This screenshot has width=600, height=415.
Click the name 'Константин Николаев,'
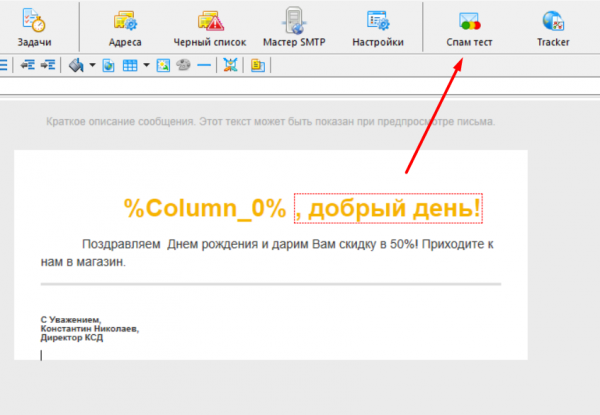[90, 329]
